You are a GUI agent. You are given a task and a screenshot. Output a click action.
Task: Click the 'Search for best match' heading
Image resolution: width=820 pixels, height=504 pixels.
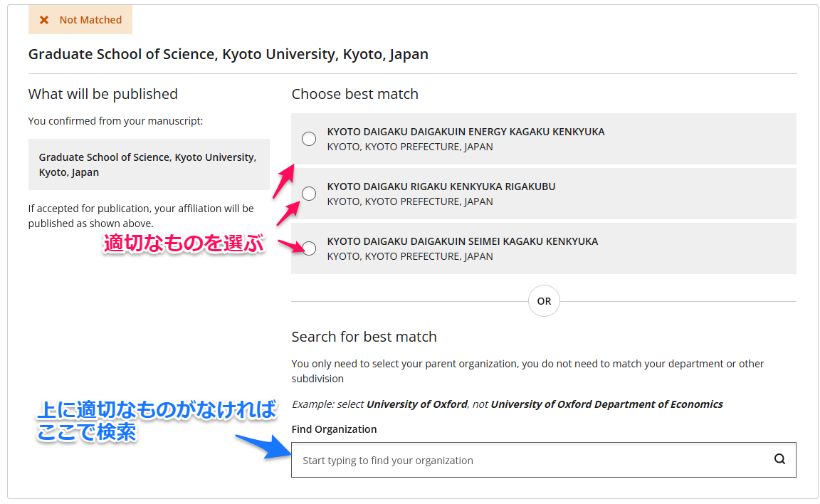point(364,337)
